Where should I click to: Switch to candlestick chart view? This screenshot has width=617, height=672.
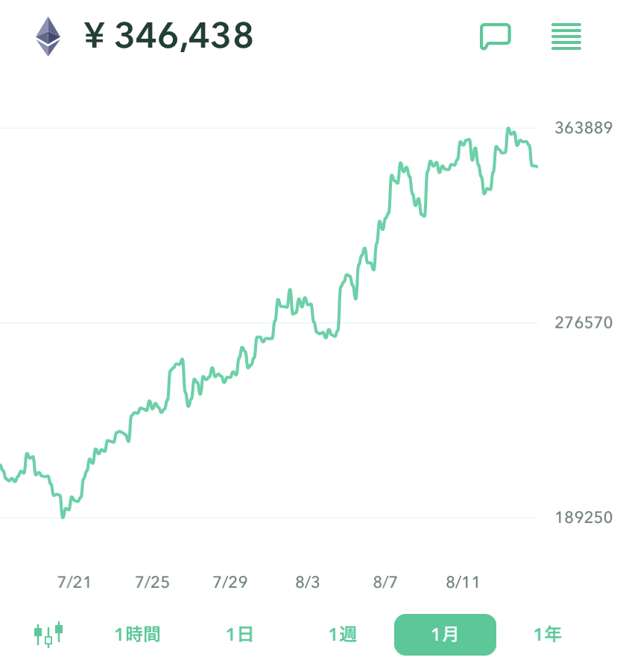48,634
